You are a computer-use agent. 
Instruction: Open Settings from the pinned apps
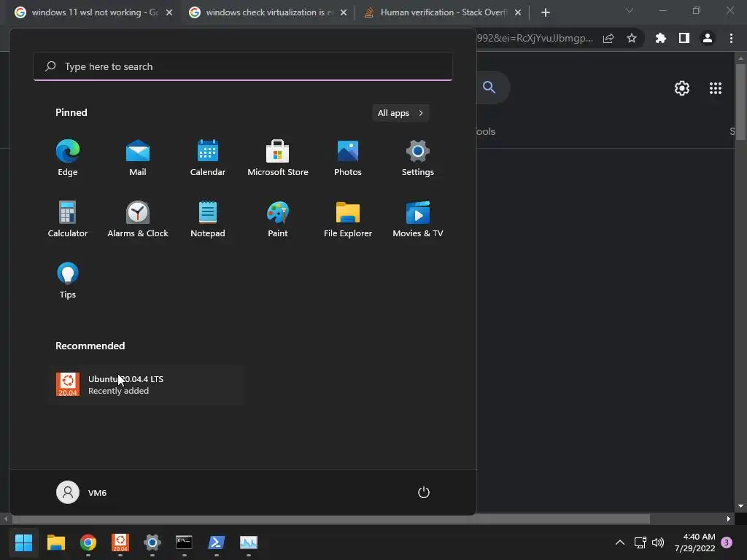(x=418, y=158)
